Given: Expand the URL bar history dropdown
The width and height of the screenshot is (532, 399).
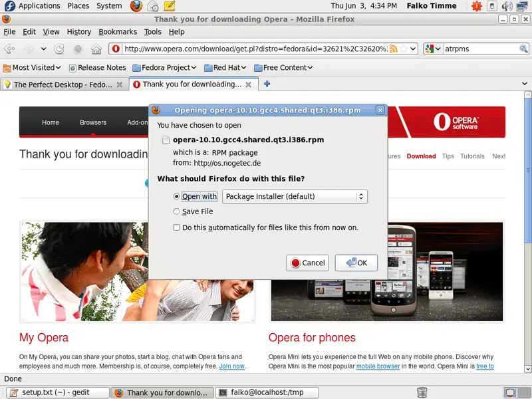Looking at the screenshot, I should [x=413, y=49].
